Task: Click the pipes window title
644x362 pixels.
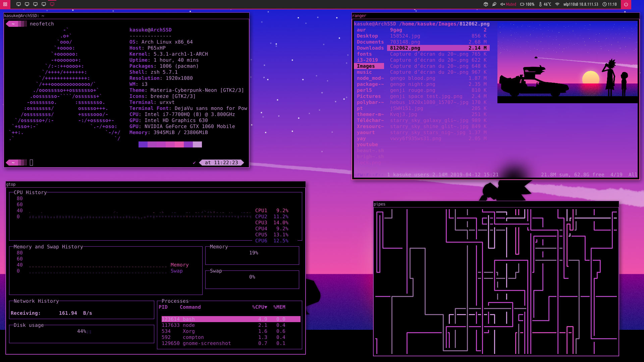Action: click(379, 204)
